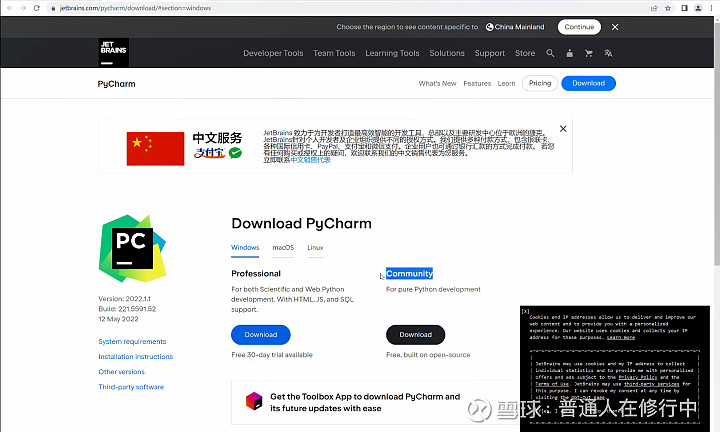Click the 12 May 2022 date text
The height and width of the screenshot is (432, 720).
pyautogui.click(x=118, y=319)
